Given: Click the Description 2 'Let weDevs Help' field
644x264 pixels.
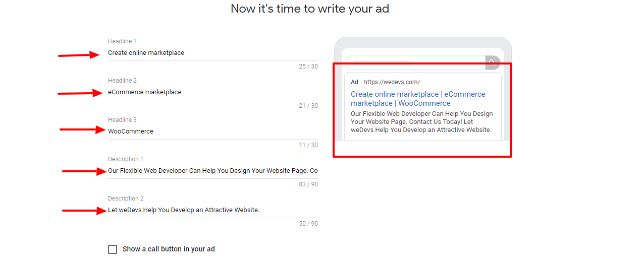Looking at the screenshot, I should point(212,210).
